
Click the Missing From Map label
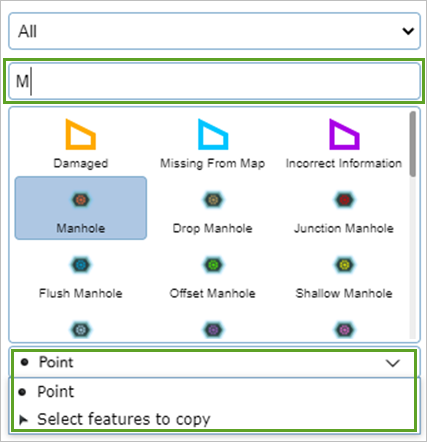(213, 163)
